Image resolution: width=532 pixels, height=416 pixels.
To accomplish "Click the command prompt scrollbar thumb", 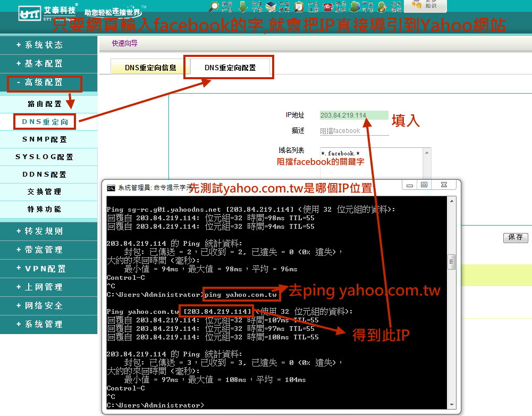I will [x=452, y=262].
